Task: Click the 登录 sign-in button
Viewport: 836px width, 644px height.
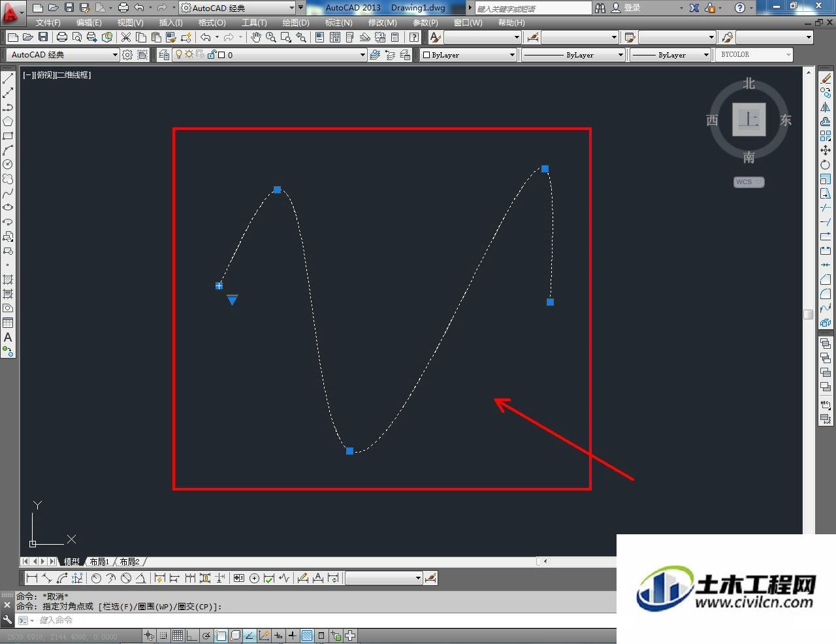Action: [x=626, y=8]
